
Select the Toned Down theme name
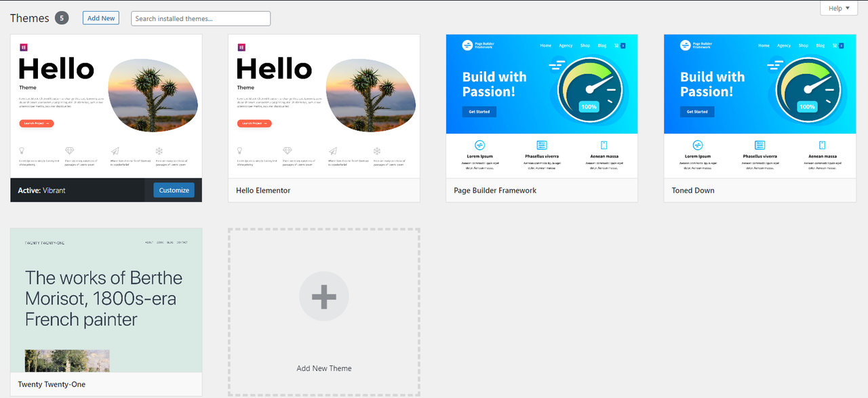tap(693, 191)
